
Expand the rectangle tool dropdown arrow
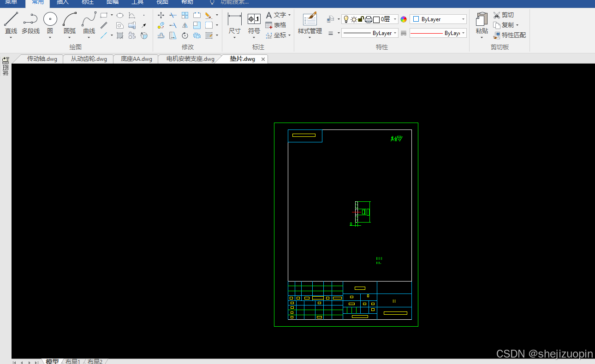[x=112, y=15]
